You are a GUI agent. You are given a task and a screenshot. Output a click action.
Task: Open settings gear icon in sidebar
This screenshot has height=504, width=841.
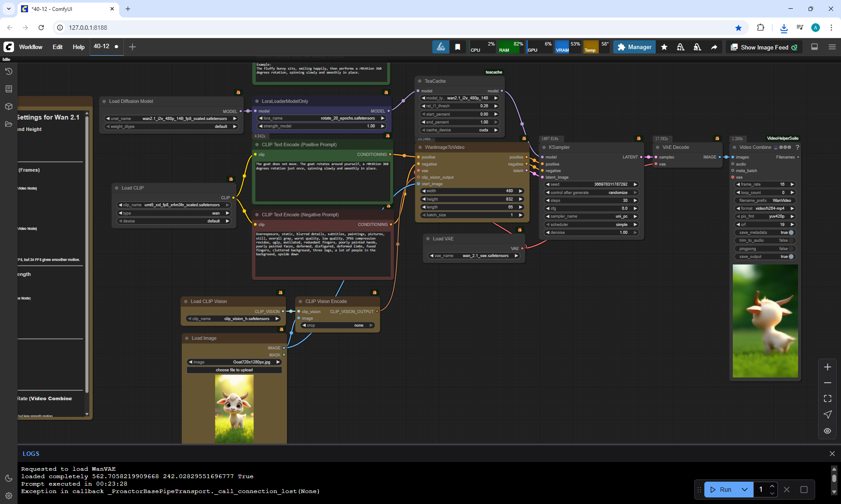click(x=8, y=496)
